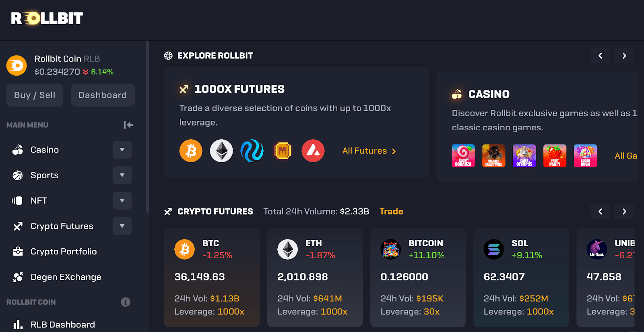The image size is (644, 332).
Task: Click the orange Rollbit Coin RLB icon
Action: coord(17,66)
